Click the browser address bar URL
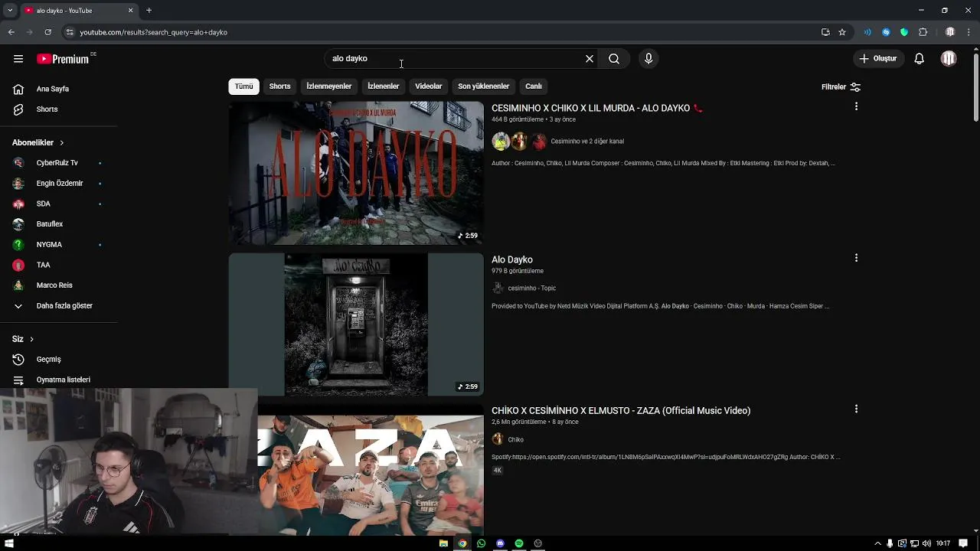Screen dimensions: 980x551 153,32
